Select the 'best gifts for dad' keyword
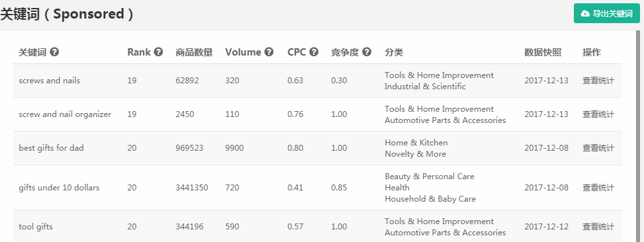The image size is (644, 242). [51, 148]
